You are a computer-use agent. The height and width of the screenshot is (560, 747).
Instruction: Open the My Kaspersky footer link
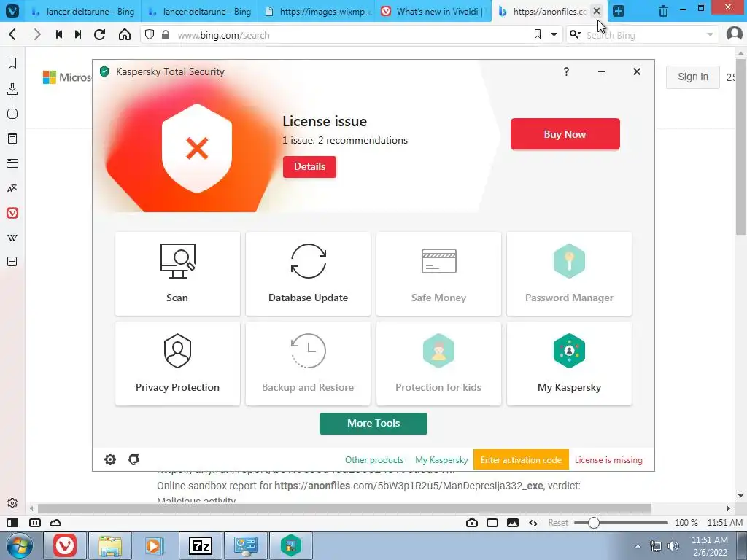[x=441, y=460]
